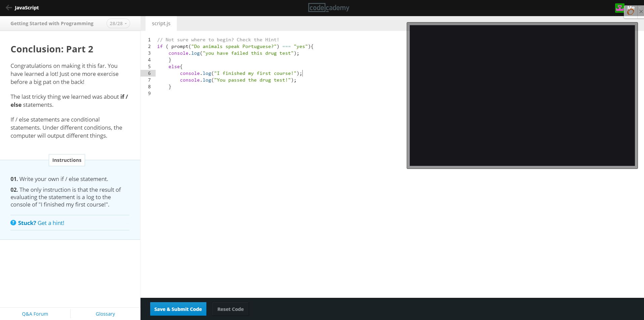Click the back arrow next to JavaScript
Screen dimensions: 644x320
[x=9, y=8]
